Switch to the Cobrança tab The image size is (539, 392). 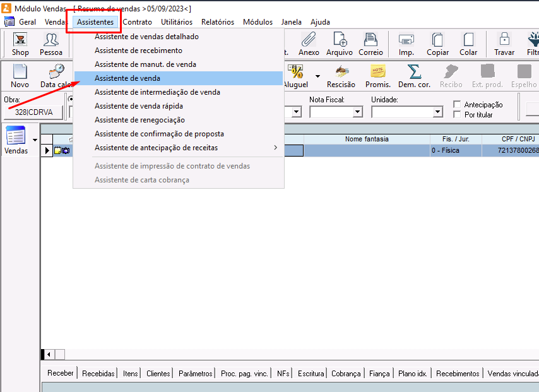346,374
